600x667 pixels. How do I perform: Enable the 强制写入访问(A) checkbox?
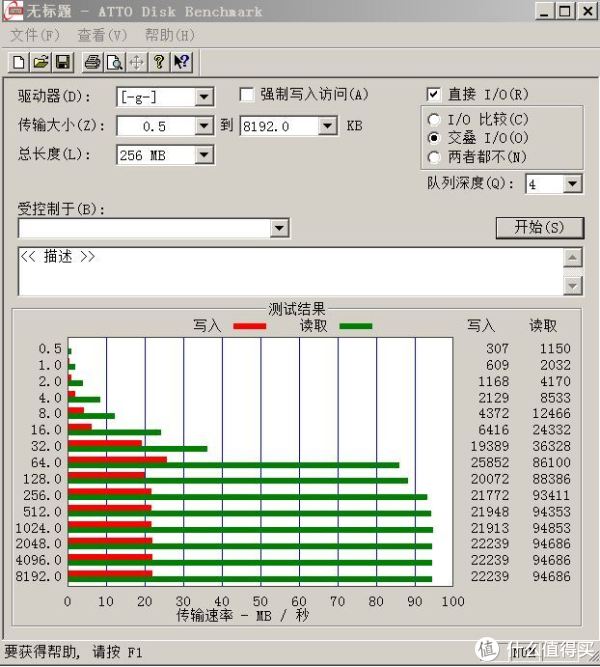(x=247, y=94)
